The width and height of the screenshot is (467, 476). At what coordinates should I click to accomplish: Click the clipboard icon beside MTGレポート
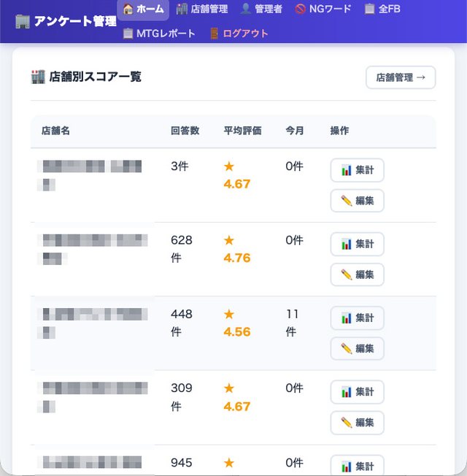128,34
